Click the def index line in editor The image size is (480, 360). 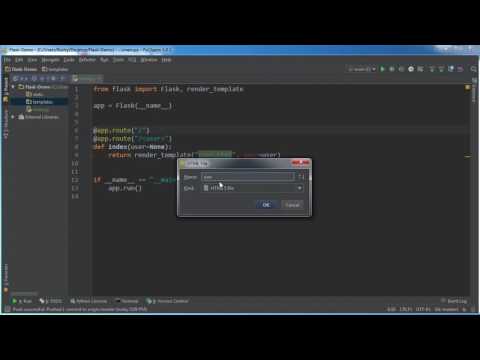[132, 147]
